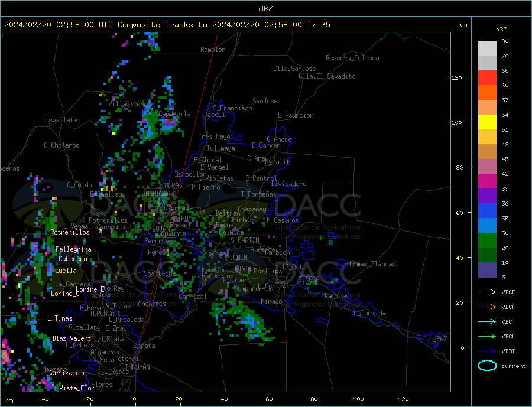532x407 pixels.
Task: Click the TUPUNGATO map label
Action: (x=105, y=314)
